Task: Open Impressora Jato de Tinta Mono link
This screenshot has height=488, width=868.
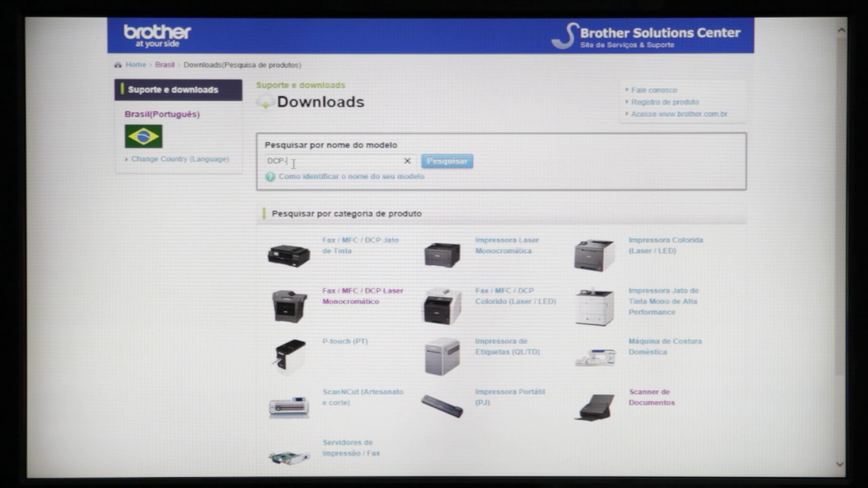Action: point(663,302)
